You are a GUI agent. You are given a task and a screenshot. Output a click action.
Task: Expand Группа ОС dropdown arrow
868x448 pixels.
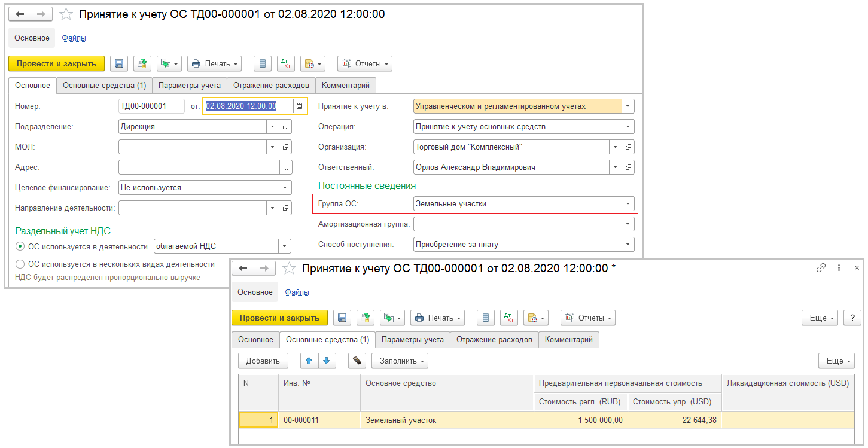point(628,204)
